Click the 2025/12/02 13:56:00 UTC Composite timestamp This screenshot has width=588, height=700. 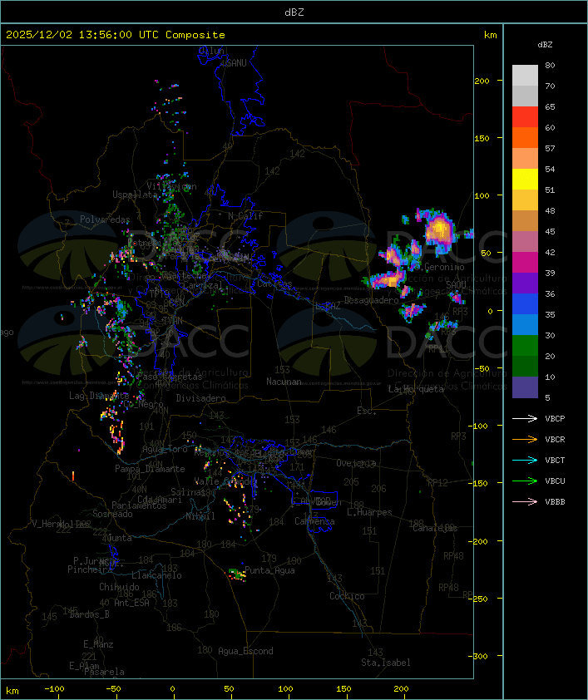[116, 35]
